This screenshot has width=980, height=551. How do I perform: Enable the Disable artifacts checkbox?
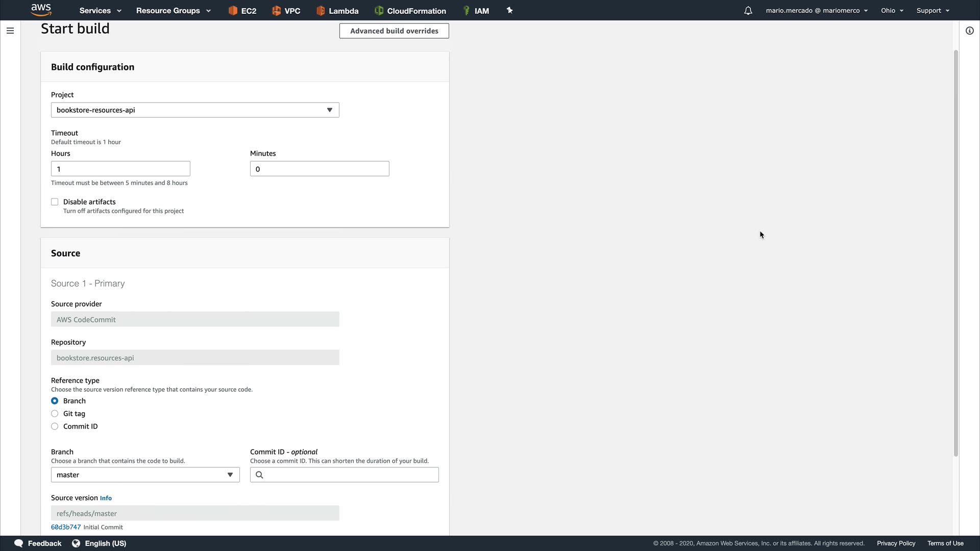point(55,202)
